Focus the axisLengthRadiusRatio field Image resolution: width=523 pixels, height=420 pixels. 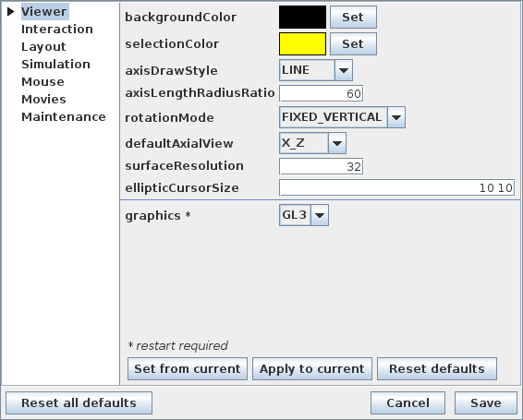(x=321, y=93)
